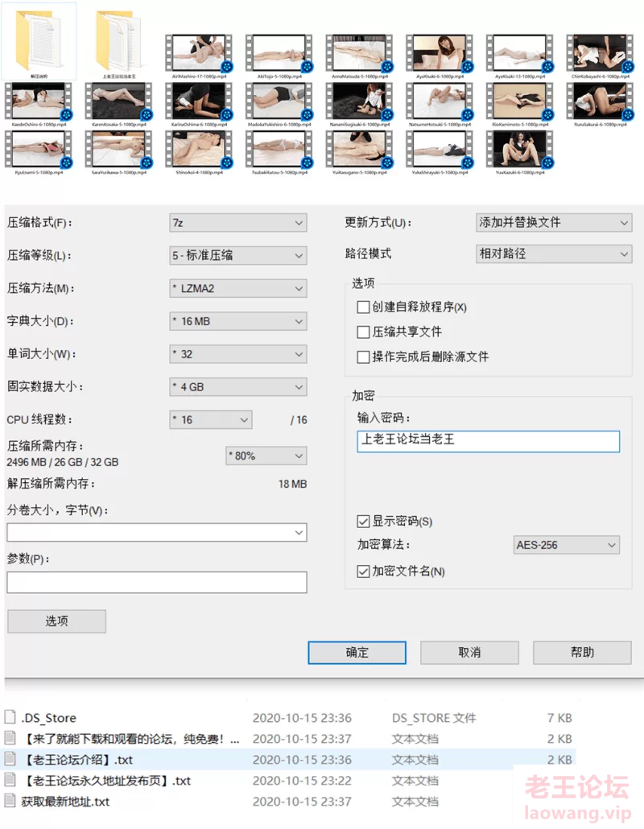Click the 'DS_STORE 文件' type cell
The width and height of the screenshot is (644, 829).
tap(434, 718)
